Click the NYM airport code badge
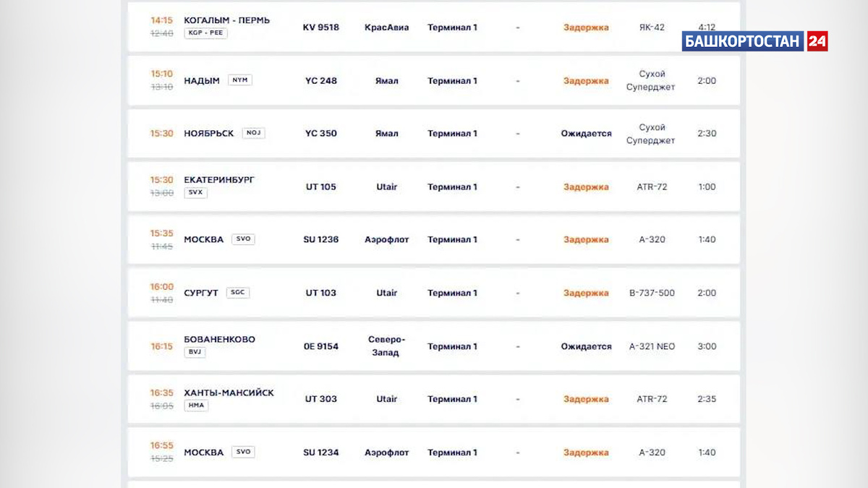 tap(239, 80)
